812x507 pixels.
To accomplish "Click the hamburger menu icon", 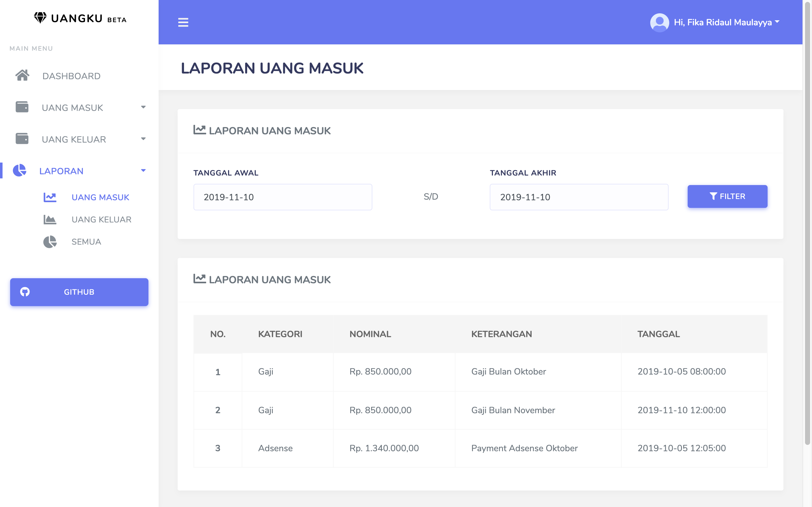I will 183,22.
